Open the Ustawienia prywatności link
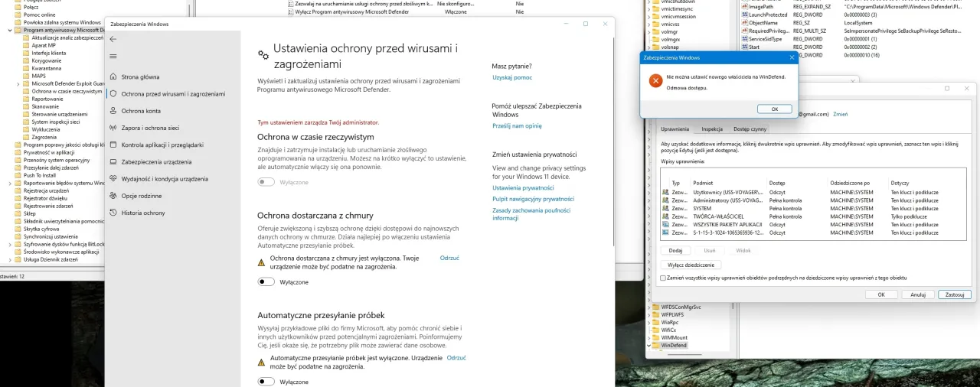980x387 pixels. (x=523, y=187)
